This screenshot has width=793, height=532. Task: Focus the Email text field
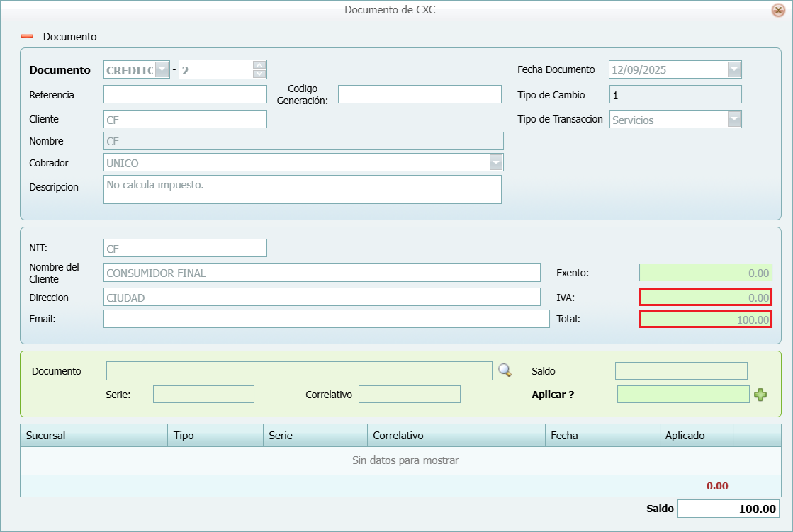point(326,319)
